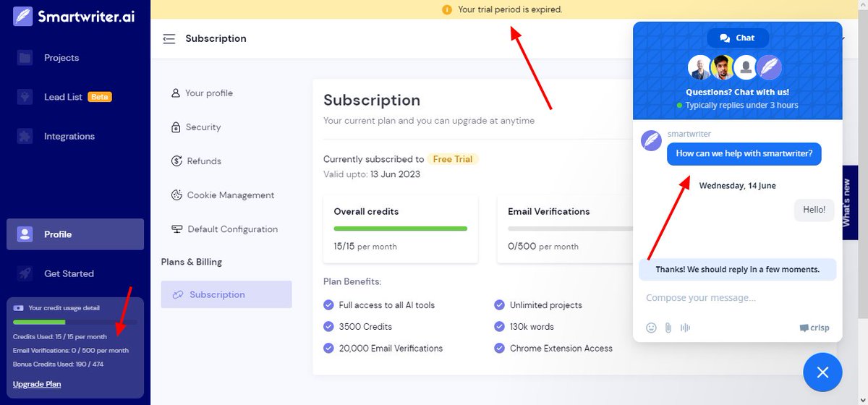This screenshot has height=405, width=868.
Task: Click the check icon beside Full access to all AI tools
Action: point(329,305)
